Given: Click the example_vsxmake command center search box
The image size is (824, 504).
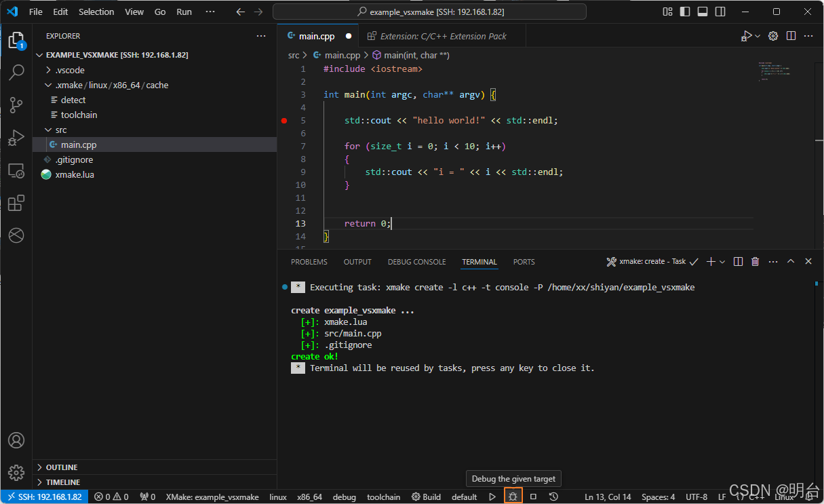Looking at the screenshot, I should click(429, 12).
